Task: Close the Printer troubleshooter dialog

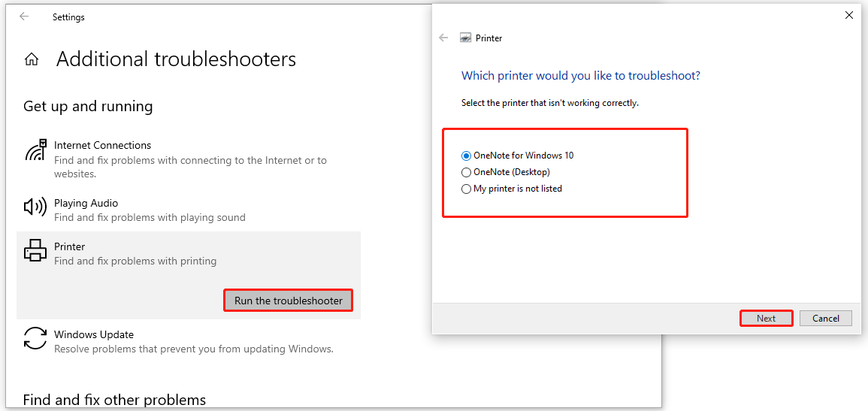Action: [x=849, y=16]
